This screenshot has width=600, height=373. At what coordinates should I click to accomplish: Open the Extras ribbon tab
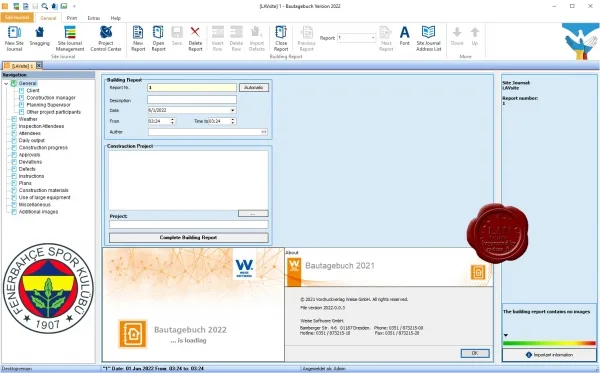click(94, 18)
